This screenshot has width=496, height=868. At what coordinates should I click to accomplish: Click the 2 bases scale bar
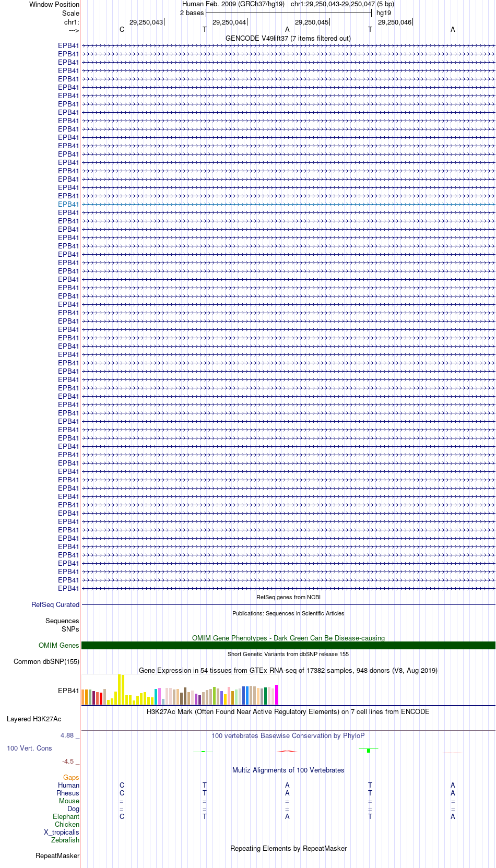coord(288,13)
